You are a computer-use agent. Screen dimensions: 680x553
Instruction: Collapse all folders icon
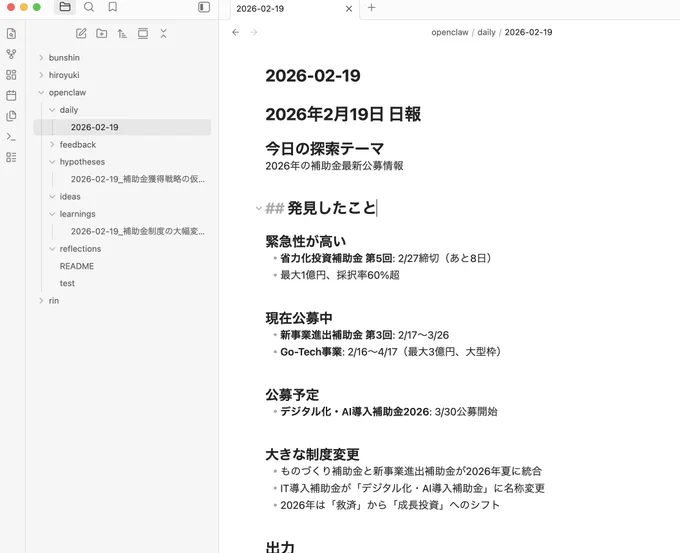[x=163, y=33]
